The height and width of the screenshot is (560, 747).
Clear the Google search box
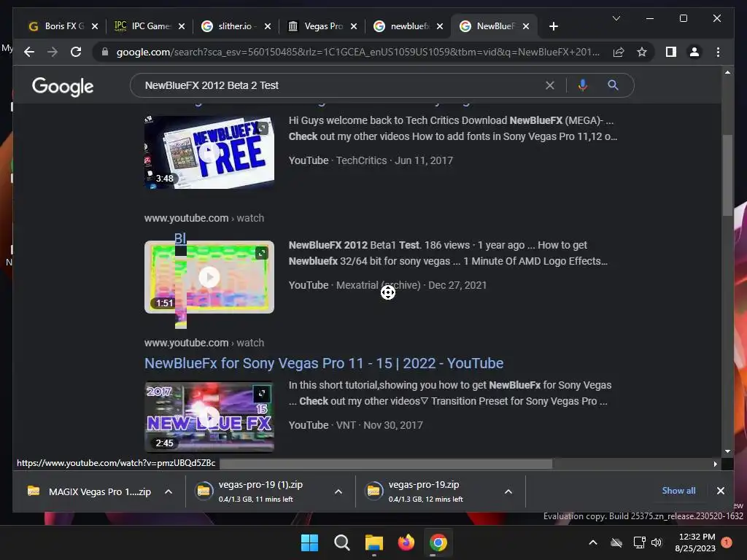coord(550,85)
